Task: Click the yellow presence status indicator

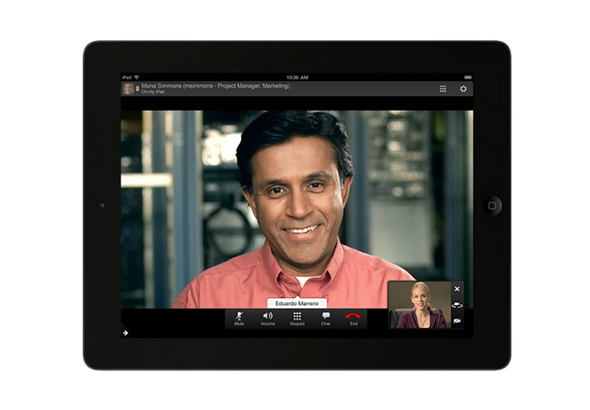Action: pos(137,88)
